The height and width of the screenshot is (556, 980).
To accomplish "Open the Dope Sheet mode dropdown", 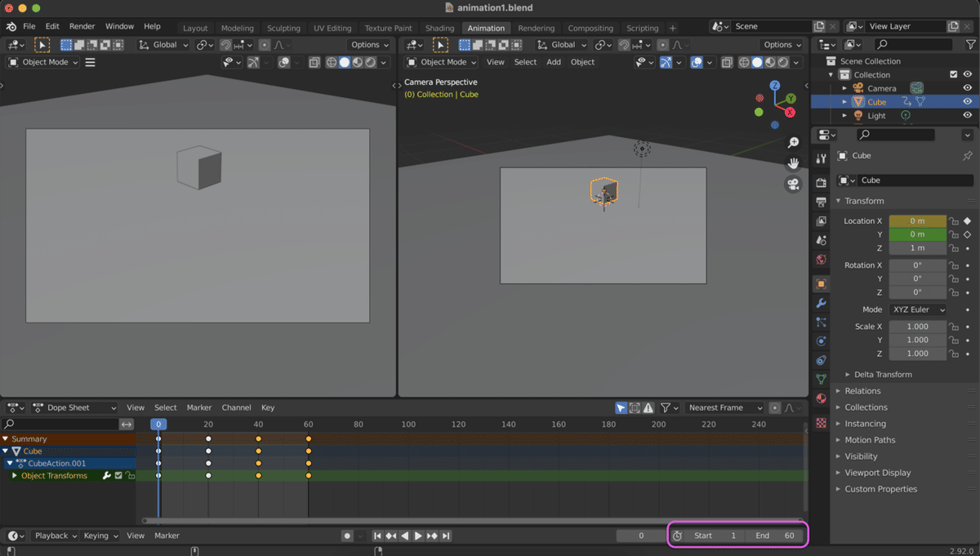I will pos(73,407).
